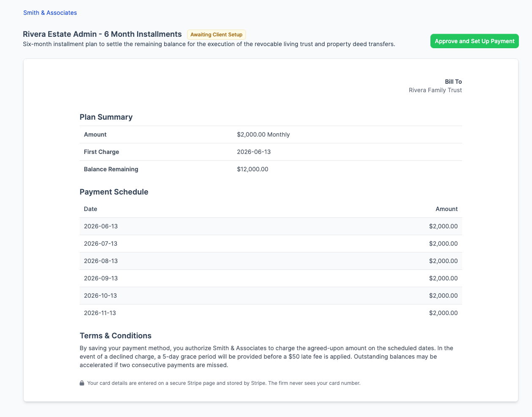Click the Terms & Conditions heading
Viewport: 532px width, 417px height.
click(x=116, y=336)
